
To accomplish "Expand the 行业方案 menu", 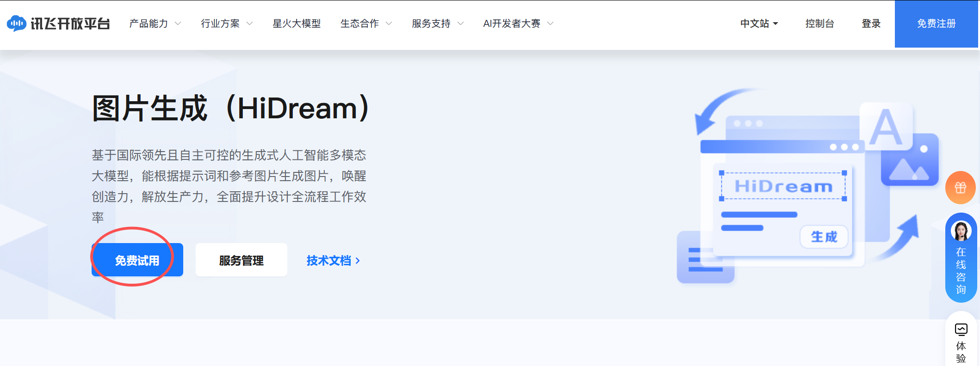I will [x=227, y=24].
